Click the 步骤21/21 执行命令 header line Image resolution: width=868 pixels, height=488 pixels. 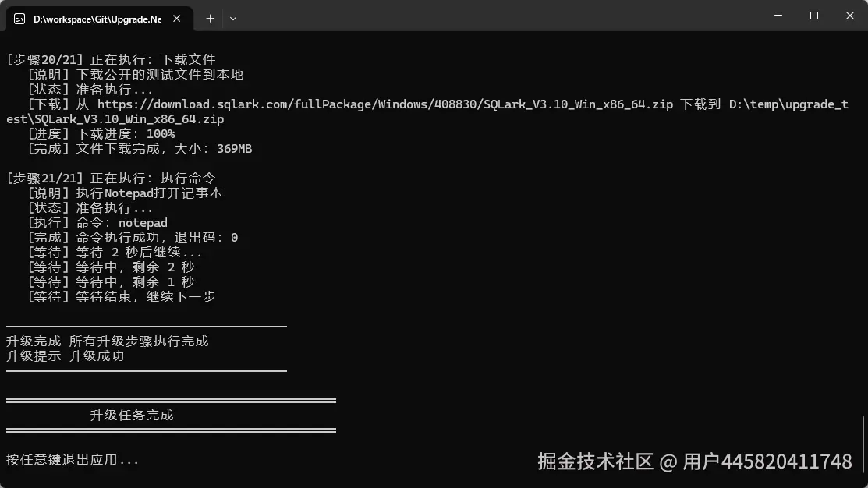111,179
